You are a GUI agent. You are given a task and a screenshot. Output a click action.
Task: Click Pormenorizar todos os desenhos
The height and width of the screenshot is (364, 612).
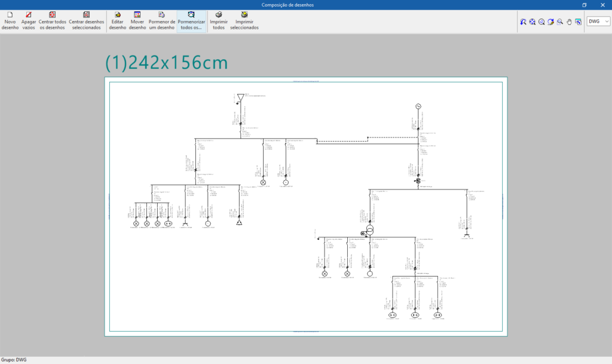[x=192, y=21]
